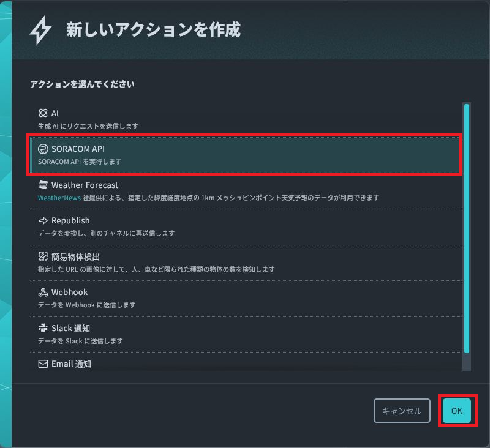Viewport: 490px width, 448px height.
Task: Pick the Webhook action
Action: click(246, 299)
